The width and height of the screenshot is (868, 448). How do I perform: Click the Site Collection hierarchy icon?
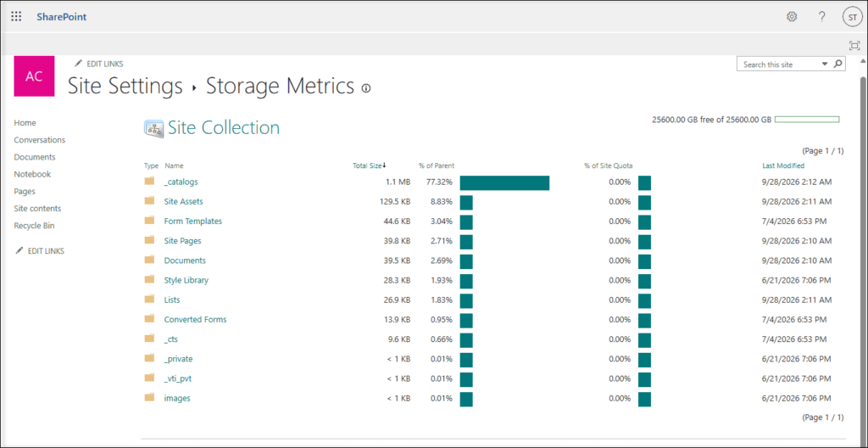pyautogui.click(x=153, y=128)
